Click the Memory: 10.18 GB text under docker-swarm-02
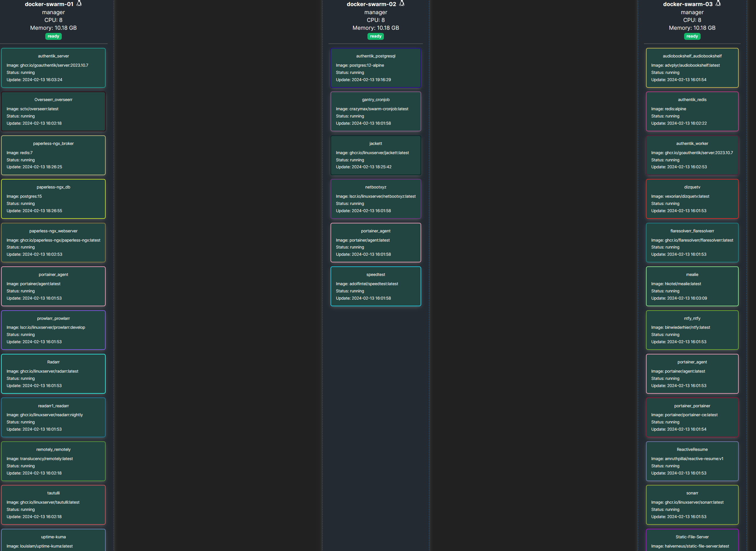The height and width of the screenshot is (551, 756). (x=376, y=28)
